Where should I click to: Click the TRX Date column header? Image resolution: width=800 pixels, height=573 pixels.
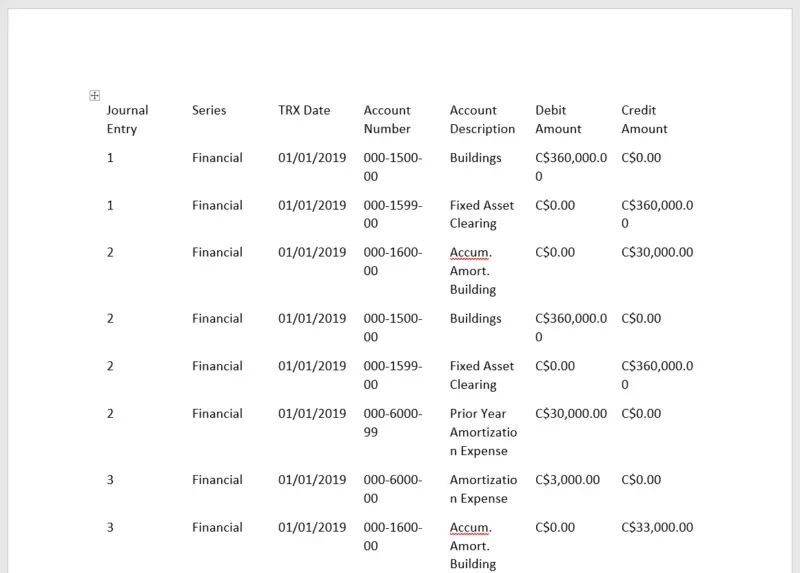click(304, 110)
